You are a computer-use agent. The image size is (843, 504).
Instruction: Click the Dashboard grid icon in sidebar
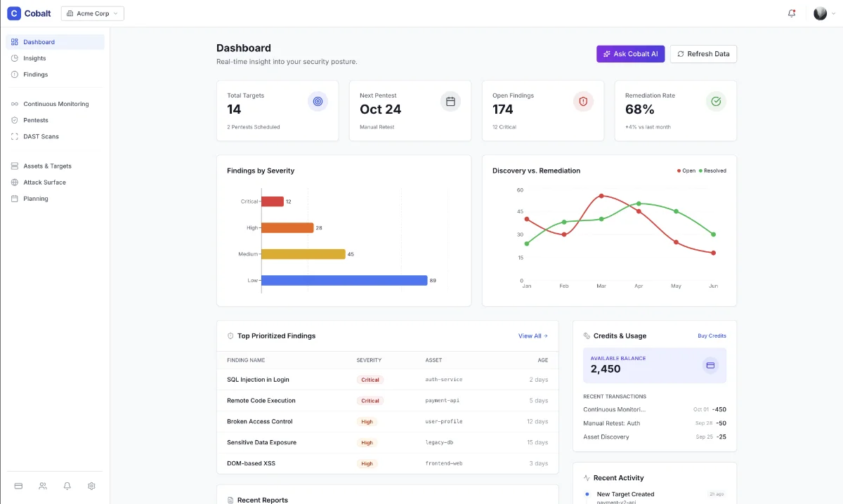15,42
